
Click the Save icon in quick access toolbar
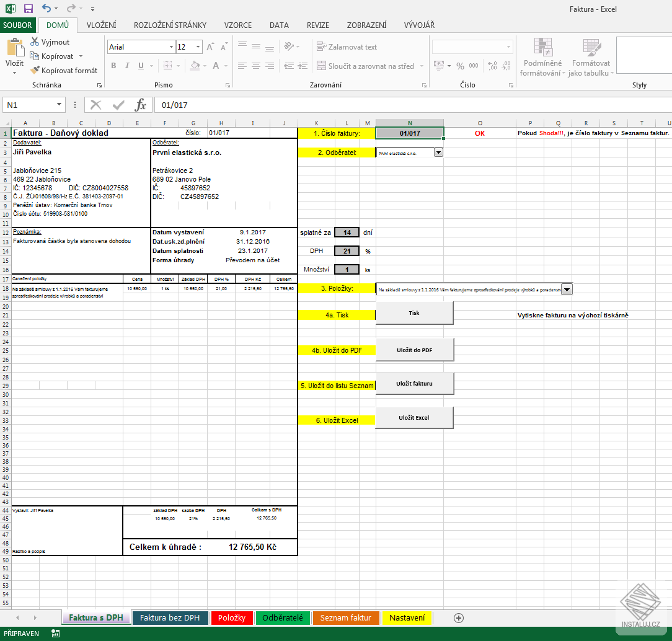28,9
